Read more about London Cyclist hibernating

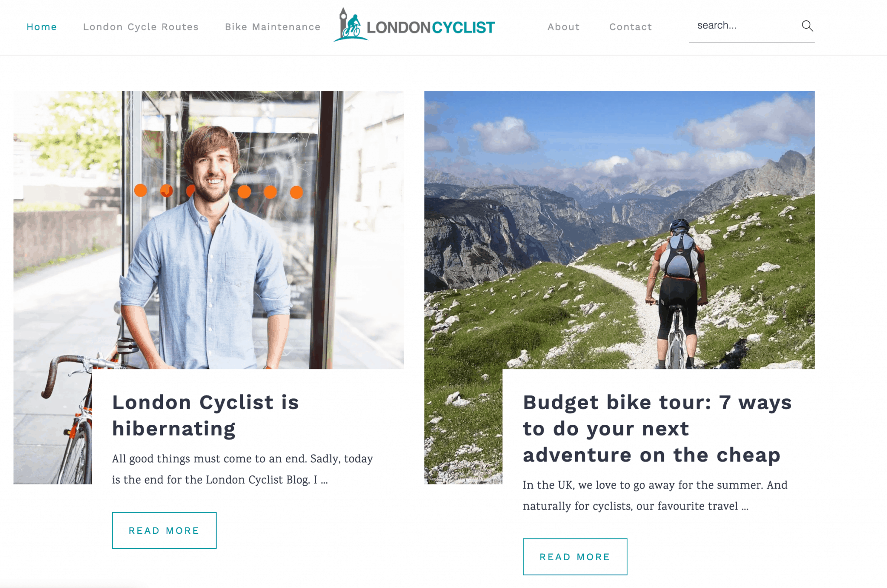pyautogui.click(x=164, y=530)
